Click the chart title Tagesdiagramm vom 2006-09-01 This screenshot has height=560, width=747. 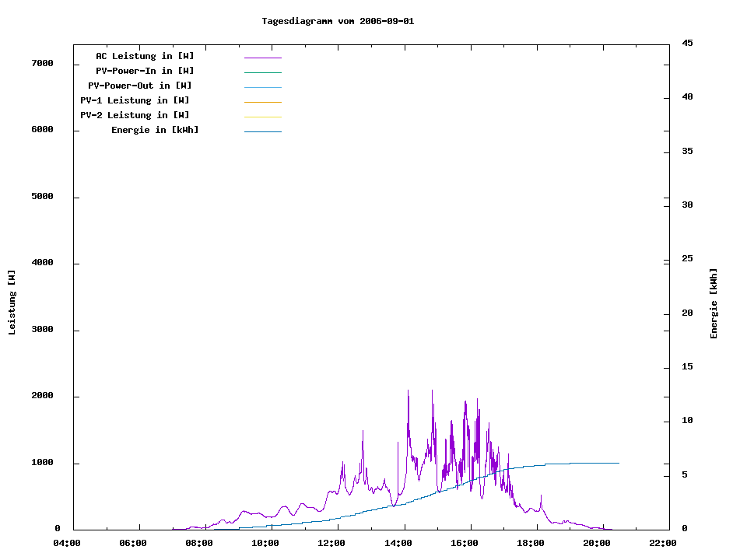(x=338, y=21)
